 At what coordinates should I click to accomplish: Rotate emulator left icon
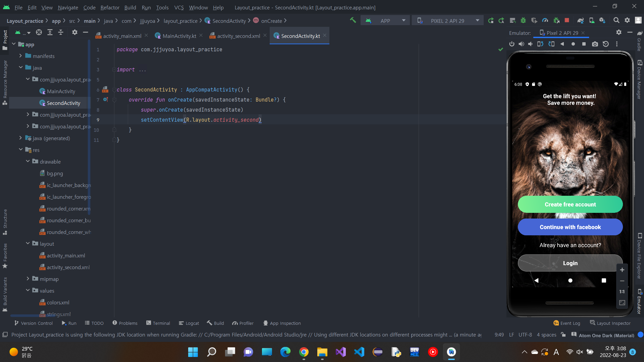tap(540, 44)
